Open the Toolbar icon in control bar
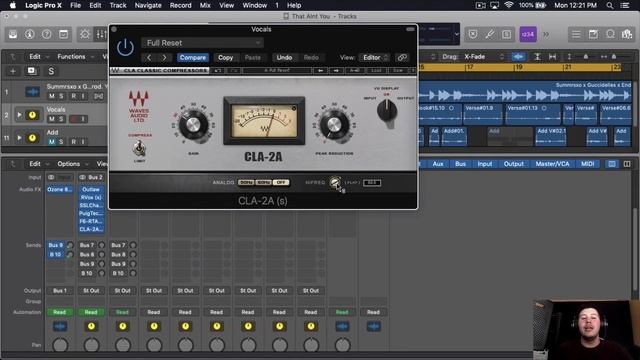Viewport: 640px width, 360px height. (63, 34)
